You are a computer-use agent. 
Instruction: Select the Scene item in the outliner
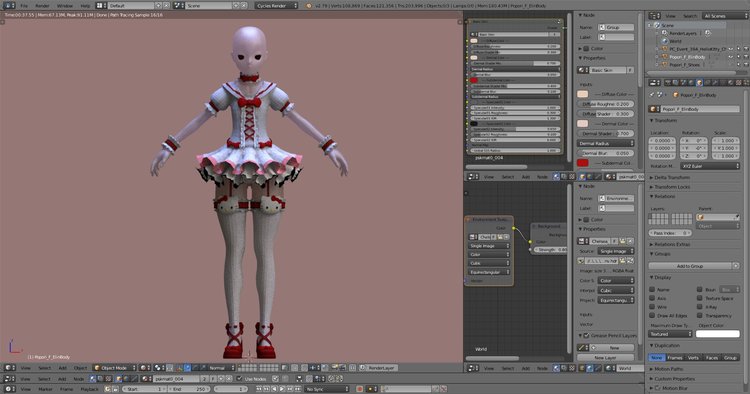point(668,25)
